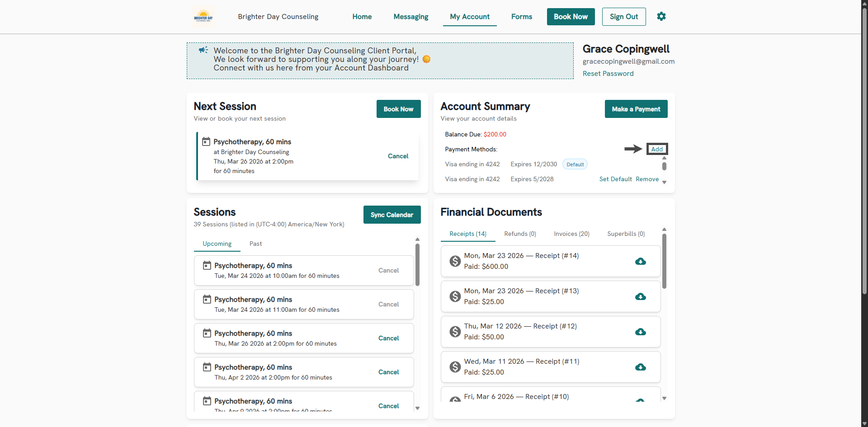The width and height of the screenshot is (868, 427).
Task: Set Visa expiring 5/2028 as default
Action: 615,179
